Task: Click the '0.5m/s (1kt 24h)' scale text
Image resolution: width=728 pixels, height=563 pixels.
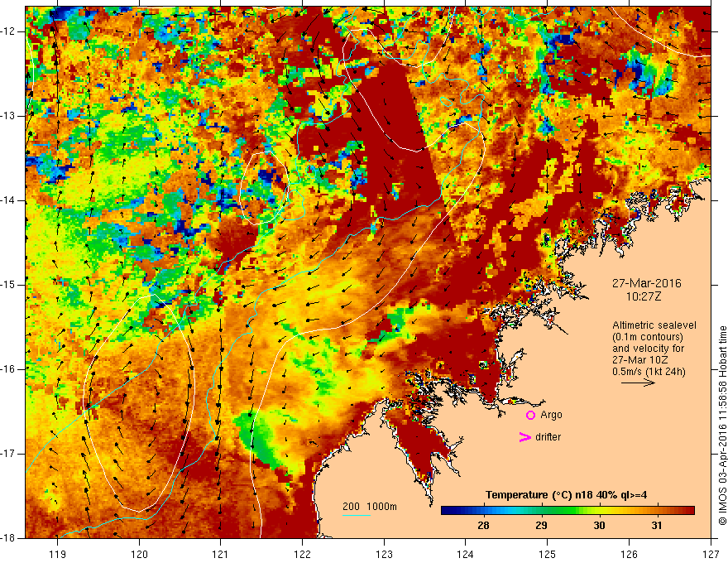Action: coord(649,372)
